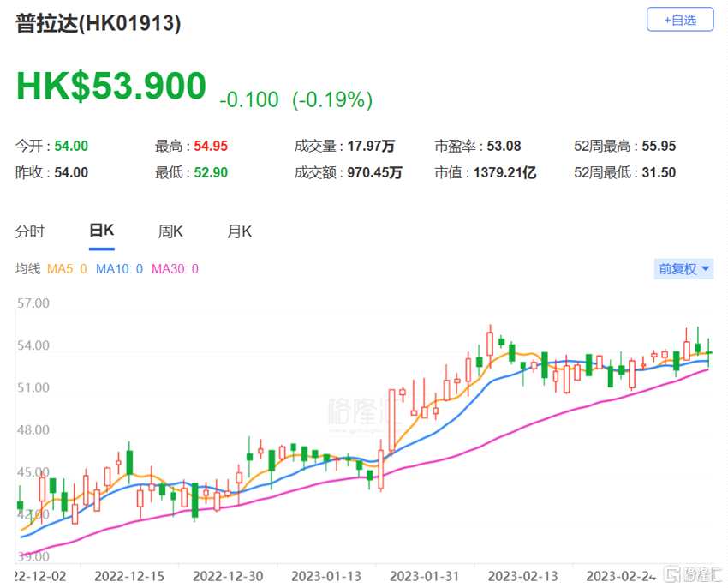This screenshot has width=728, height=588.
Task: Click 市值 value 1379.21亿
Action: pos(504,172)
